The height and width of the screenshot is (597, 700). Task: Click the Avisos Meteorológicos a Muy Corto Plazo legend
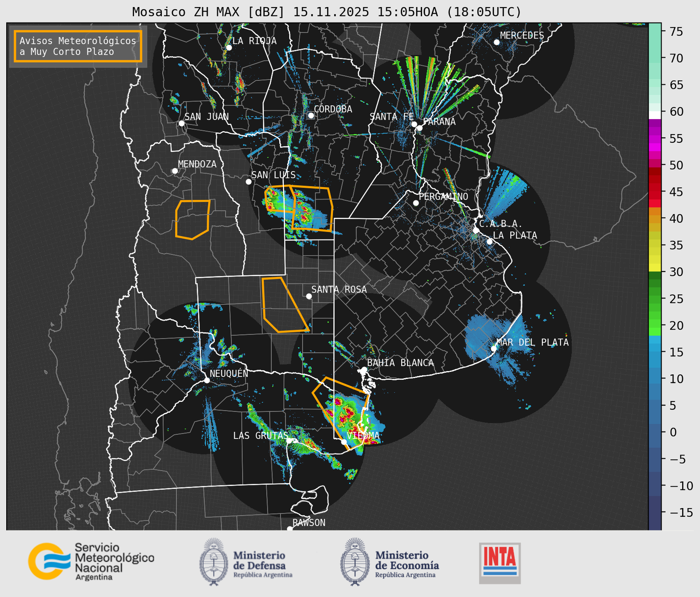78,46
